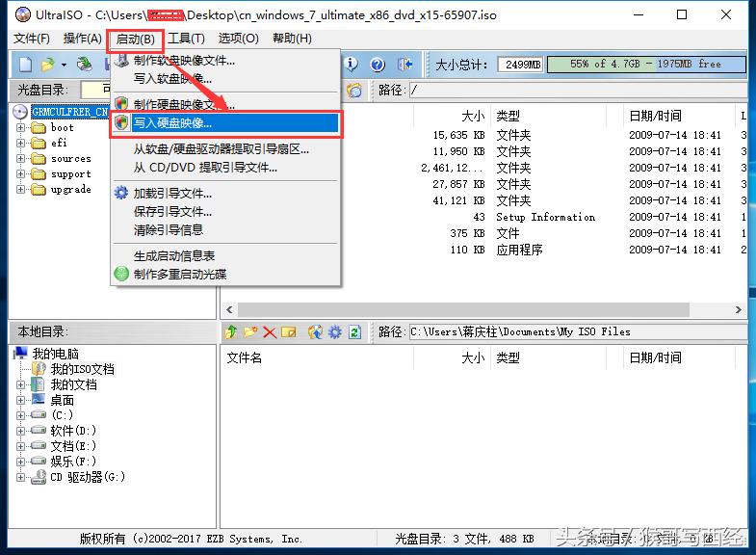Screen dimensions: 756x555
Task: Click the New Folder icon in local toolbar
Action: [x=250, y=331]
